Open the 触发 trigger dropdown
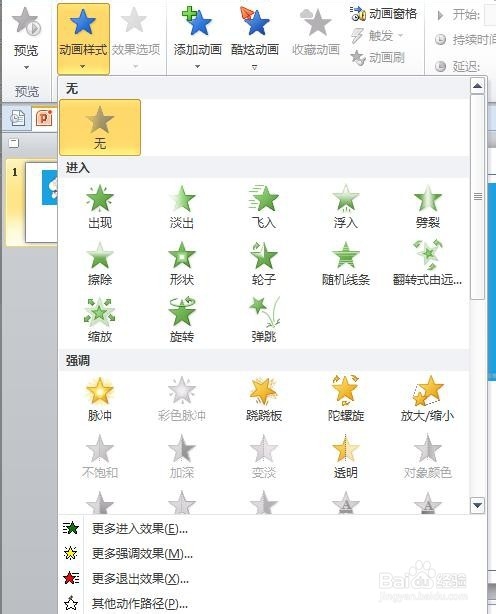The height and width of the screenshot is (614, 496). (x=377, y=36)
